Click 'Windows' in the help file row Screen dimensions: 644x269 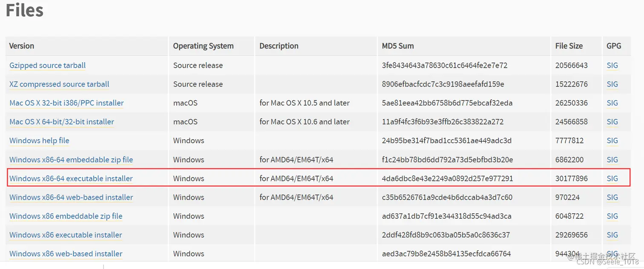[x=189, y=140]
